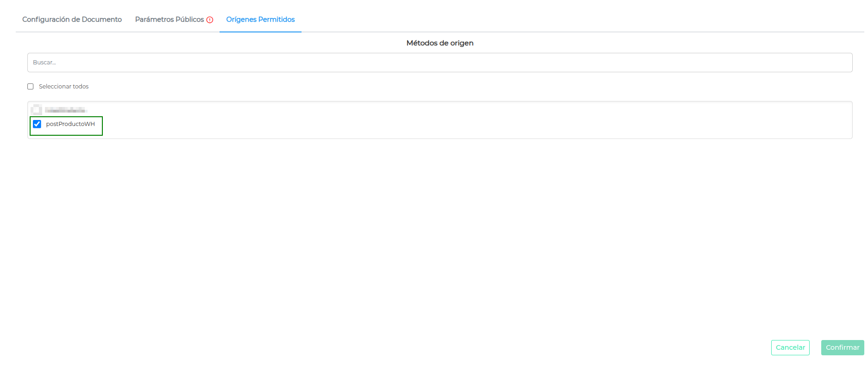Select the Orígenes Permitidos tab
The height and width of the screenshot is (378, 868).
[260, 19]
